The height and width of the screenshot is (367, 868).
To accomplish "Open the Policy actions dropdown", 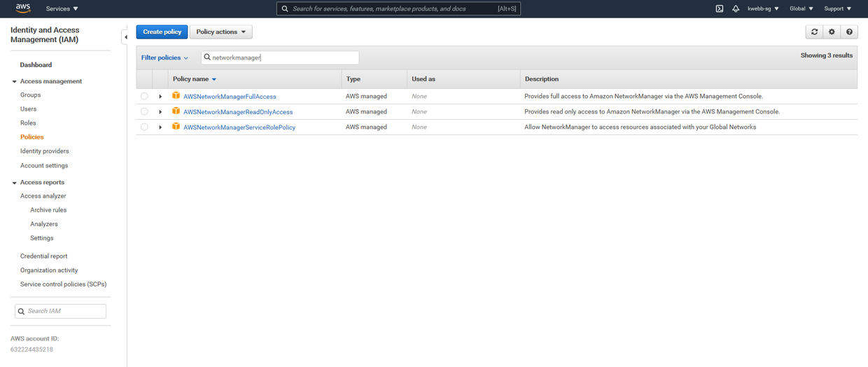I will click(x=221, y=32).
